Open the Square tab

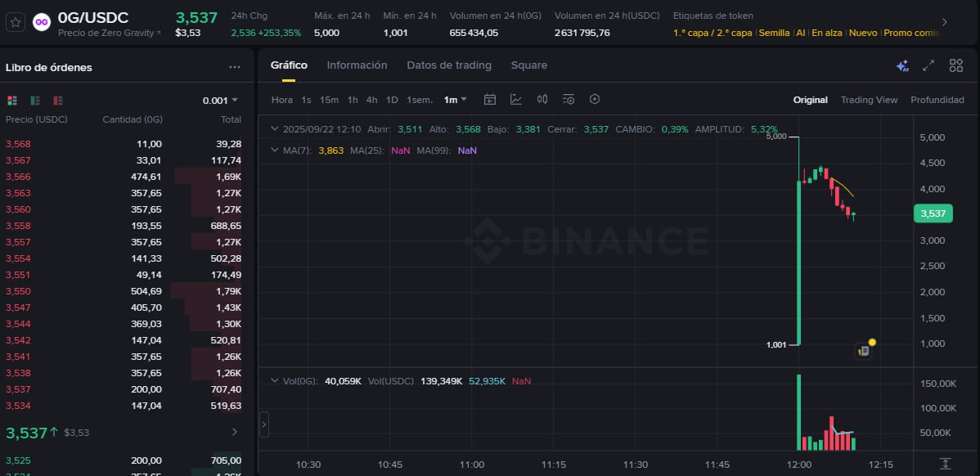click(528, 65)
